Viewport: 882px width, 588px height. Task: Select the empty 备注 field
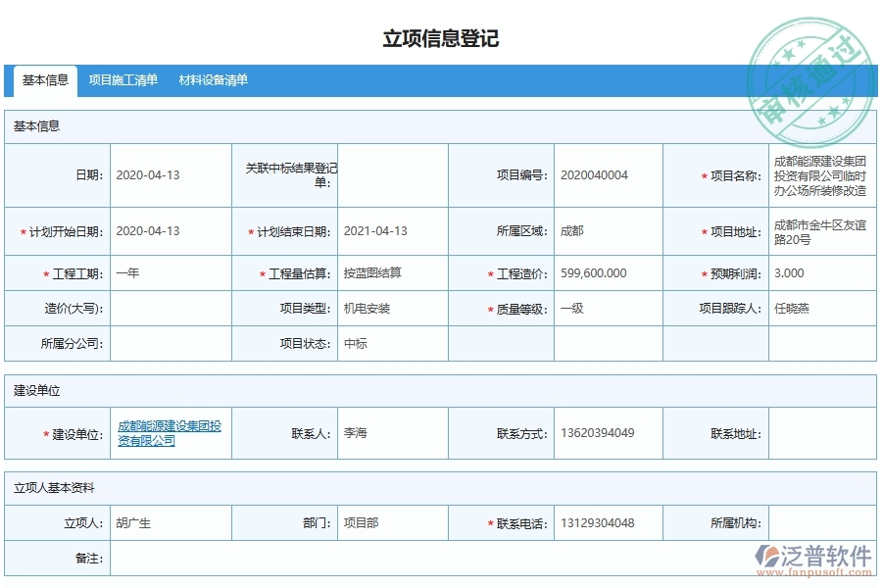[x=392, y=561]
